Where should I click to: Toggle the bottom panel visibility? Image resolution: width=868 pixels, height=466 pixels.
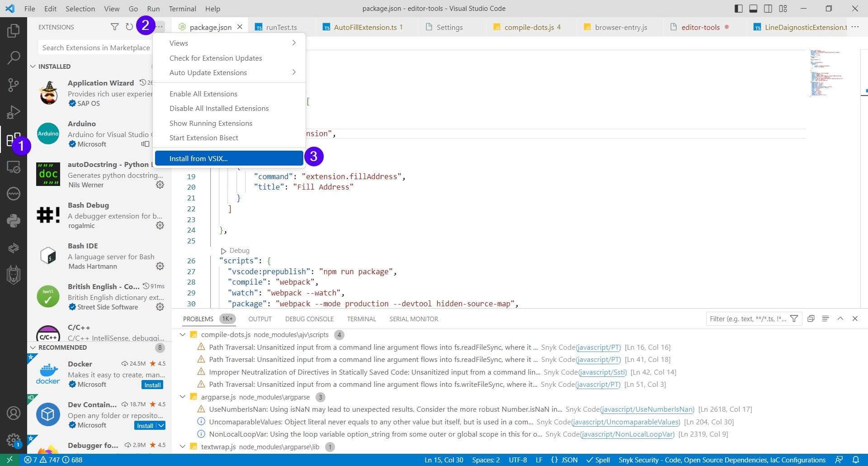[x=754, y=9]
